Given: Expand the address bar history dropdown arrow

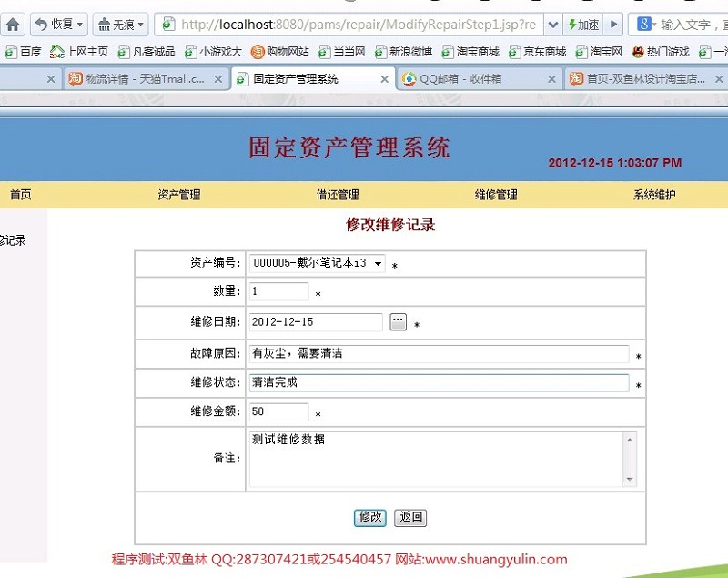Looking at the screenshot, I should coord(553,25).
